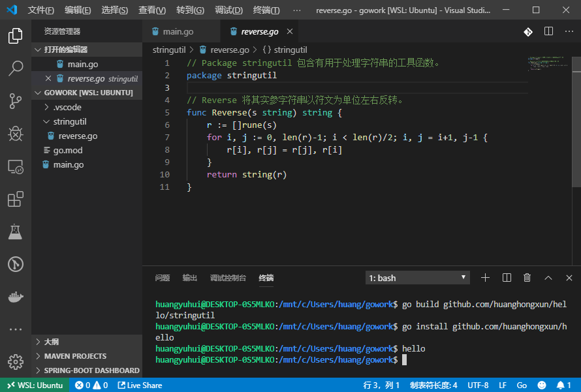Change end of line sequence LF
The width and height of the screenshot is (581, 392).
click(x=503, y=385)
